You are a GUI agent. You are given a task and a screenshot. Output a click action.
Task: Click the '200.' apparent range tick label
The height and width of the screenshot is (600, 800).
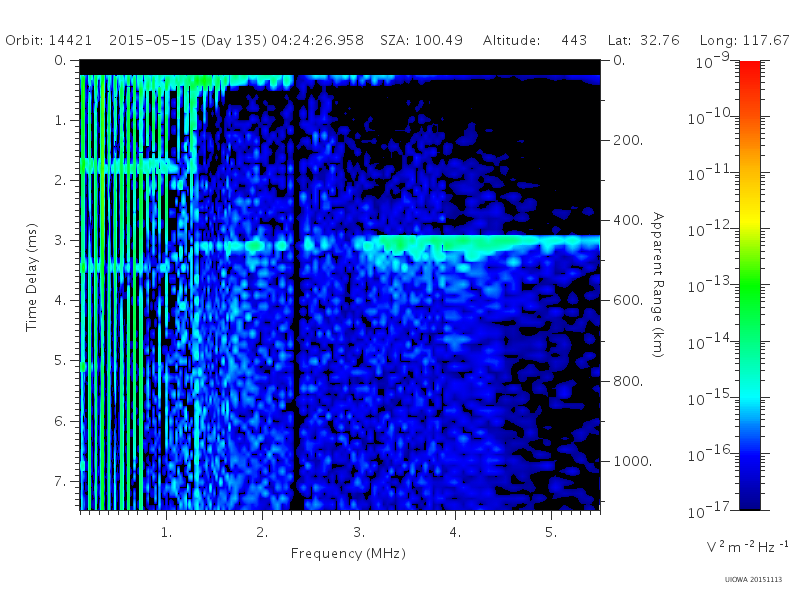[x=628, y=140]
